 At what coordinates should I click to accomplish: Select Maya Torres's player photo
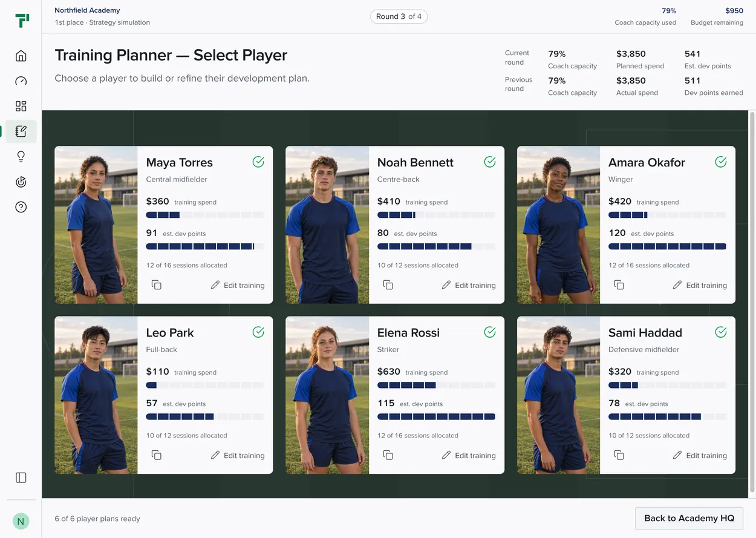96,225
